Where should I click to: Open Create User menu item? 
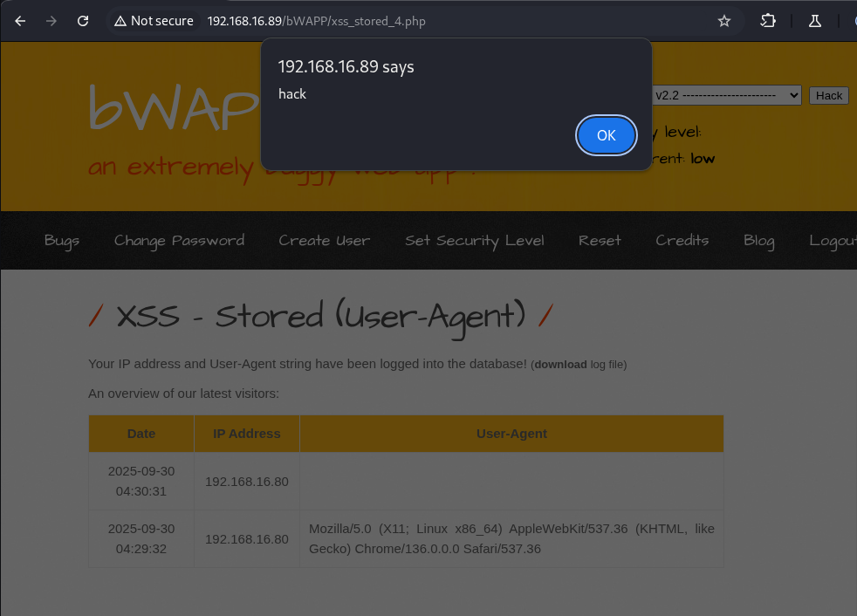pyautogui.click(x=324, y=241)
